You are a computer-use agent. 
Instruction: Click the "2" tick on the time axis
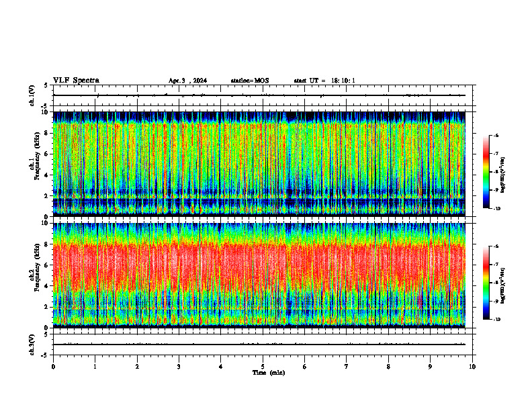click(x=137, y=367)
